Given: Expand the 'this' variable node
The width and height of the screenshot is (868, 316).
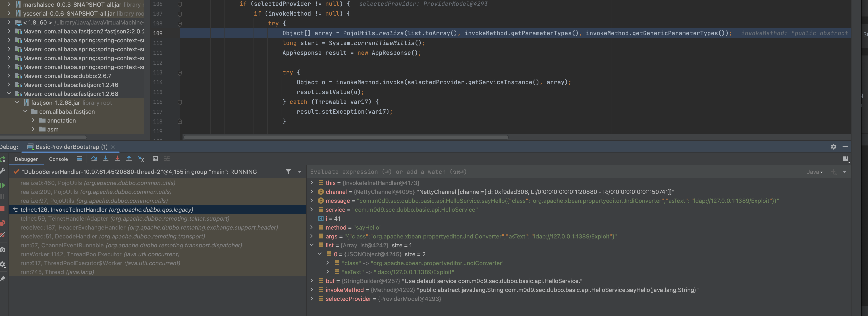Looking at the screenshot, I should click(x=312, y=183).
